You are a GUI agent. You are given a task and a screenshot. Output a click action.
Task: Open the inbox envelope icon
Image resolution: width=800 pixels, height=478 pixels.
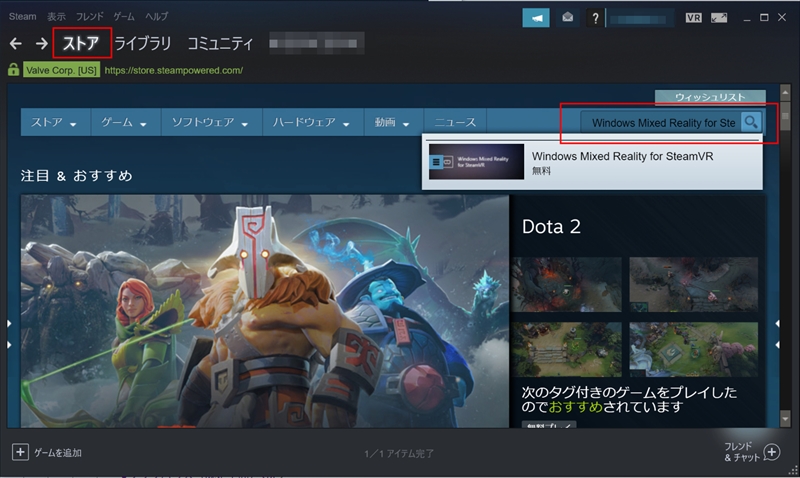(566, 18)
